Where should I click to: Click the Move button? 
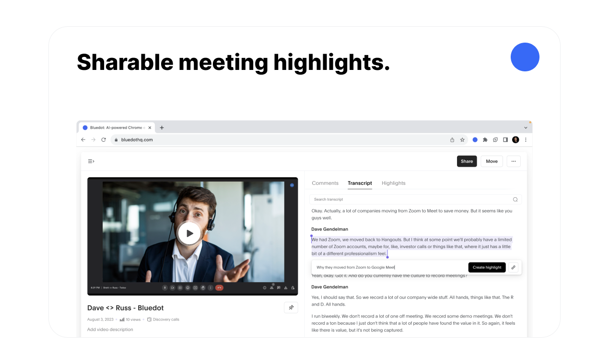tap(492, 161)
